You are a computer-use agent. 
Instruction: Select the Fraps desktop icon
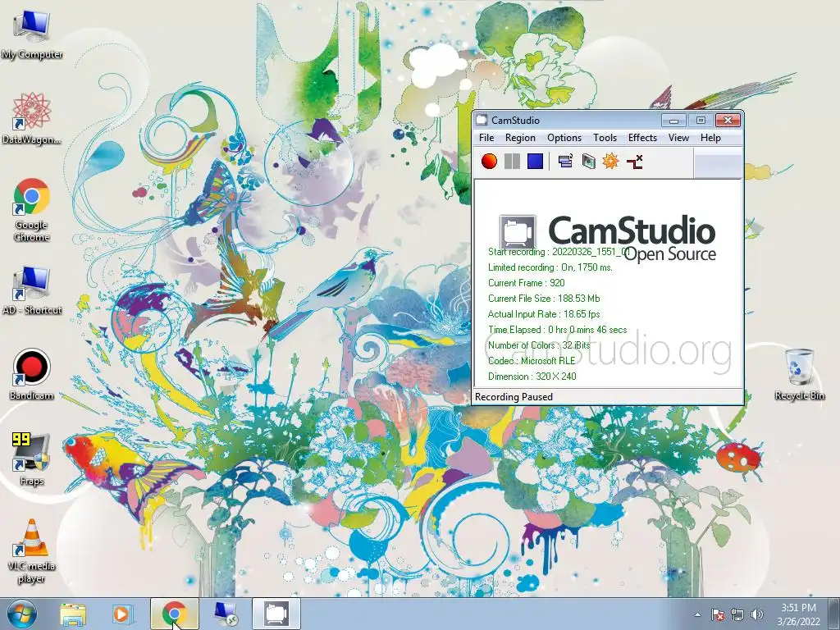32,459
